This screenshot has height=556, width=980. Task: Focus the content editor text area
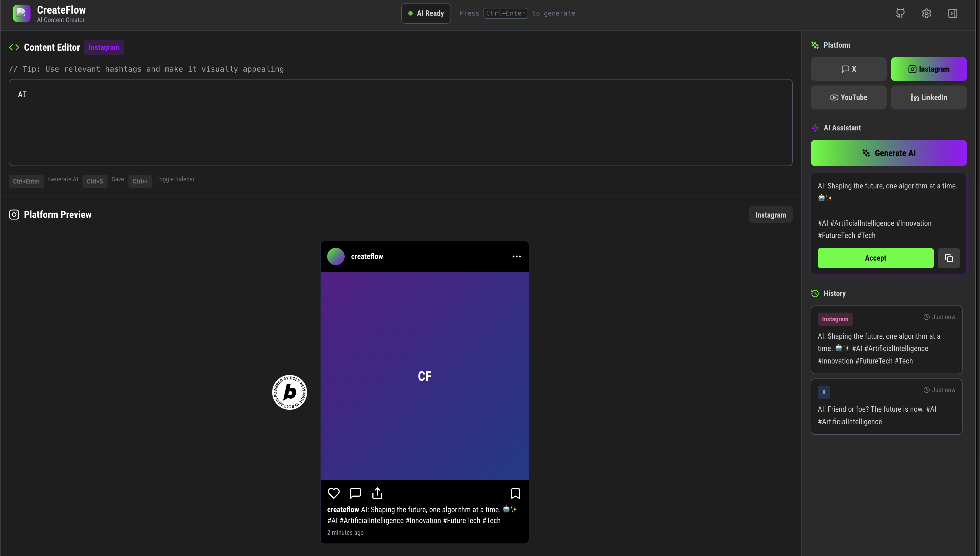click(400, 122)
